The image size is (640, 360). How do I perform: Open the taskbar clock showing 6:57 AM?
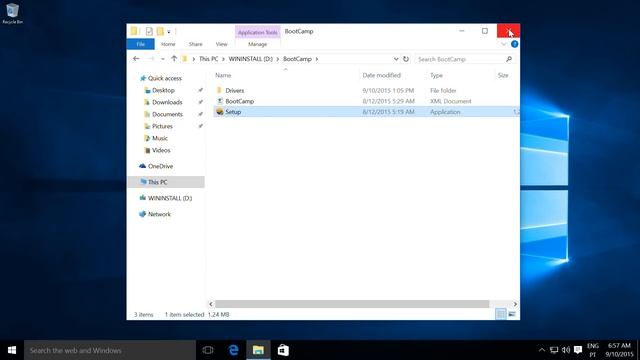[x=619, y=350]
